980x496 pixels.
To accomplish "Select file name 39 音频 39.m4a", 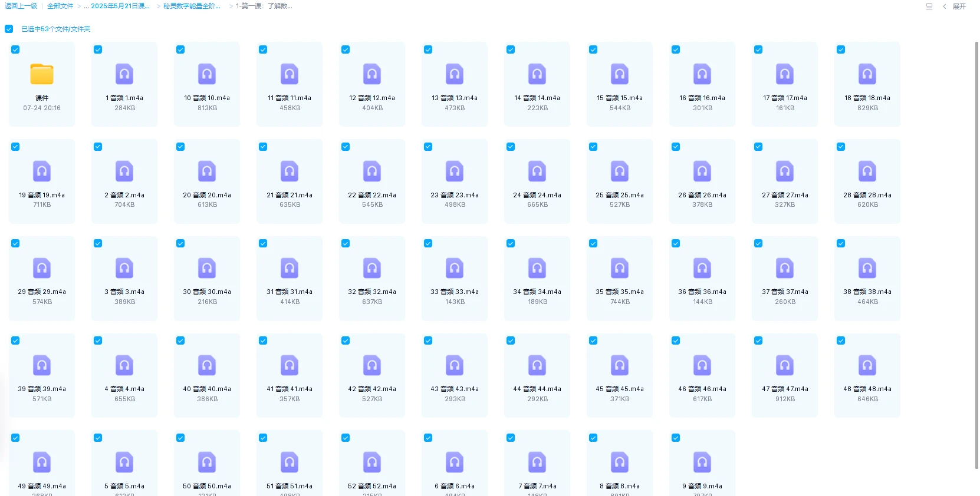I will tap(42, 389).
